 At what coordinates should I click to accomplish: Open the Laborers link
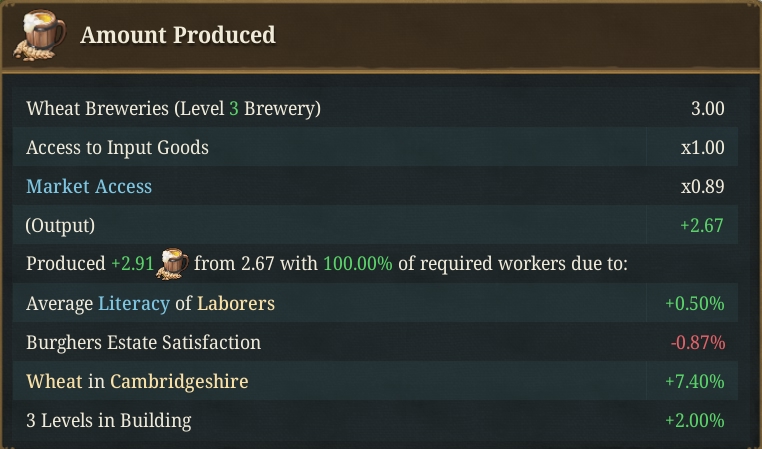point(236,304)
